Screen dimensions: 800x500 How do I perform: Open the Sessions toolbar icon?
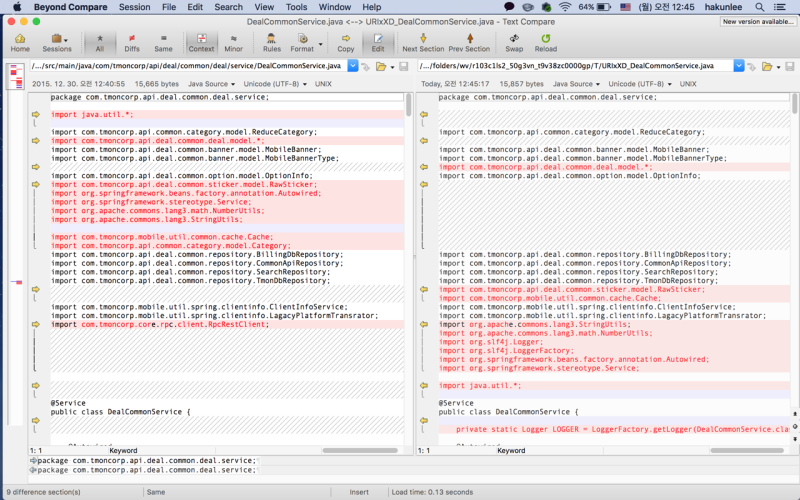coord(57,43)
